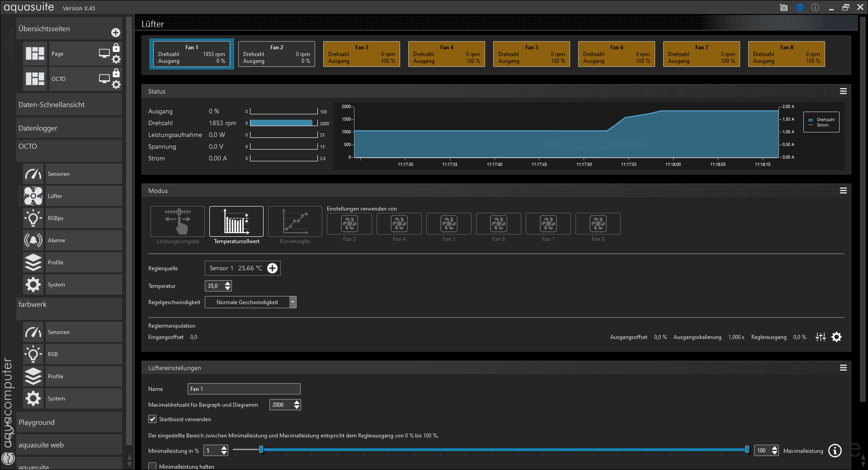Click the Reglermanipulation sliders icon
This screenshot has width=868, height=470.
click(x=821, y=337)
